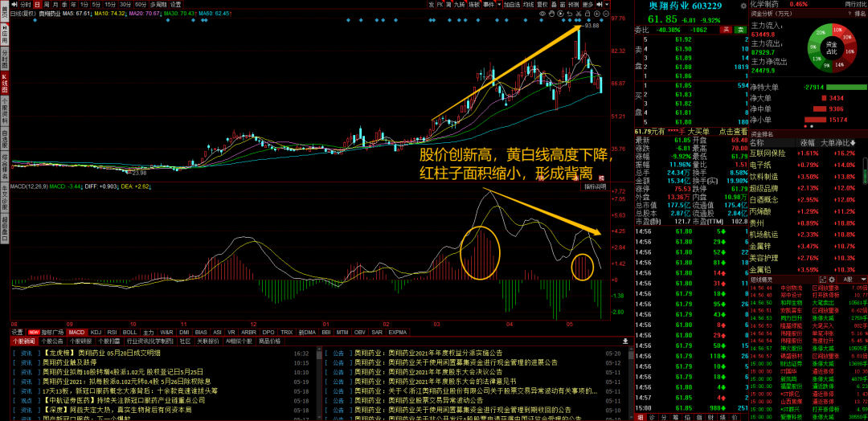Viewport: 868px width, 421px height.
Task: Click 点击查看 for large buy orders
Action: (732, 132)
